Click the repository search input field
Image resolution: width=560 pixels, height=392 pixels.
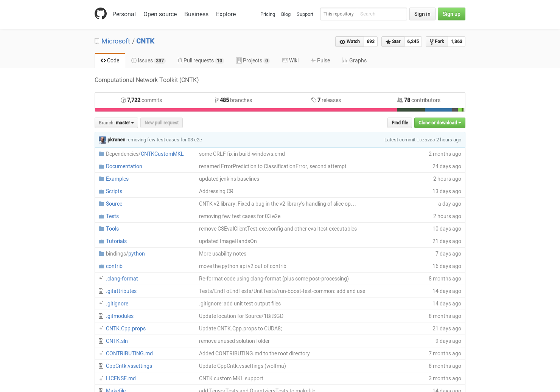point(382,14)
